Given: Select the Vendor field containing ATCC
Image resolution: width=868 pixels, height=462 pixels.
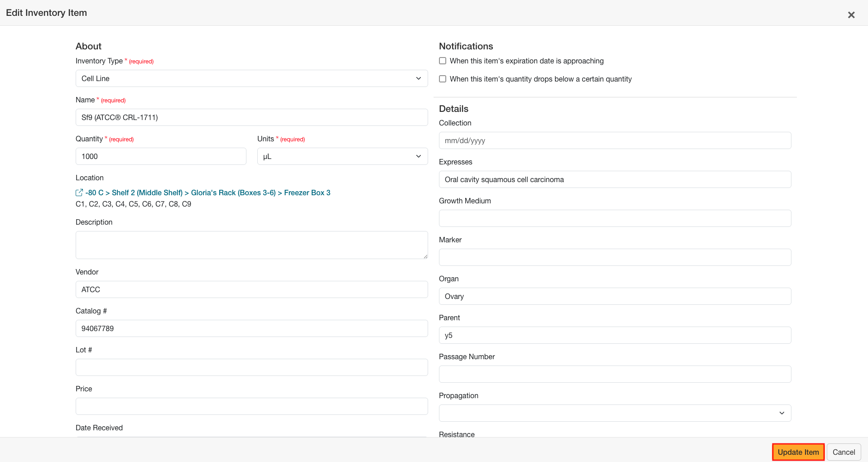Looking at the screenshot, I should pos(251,289).
